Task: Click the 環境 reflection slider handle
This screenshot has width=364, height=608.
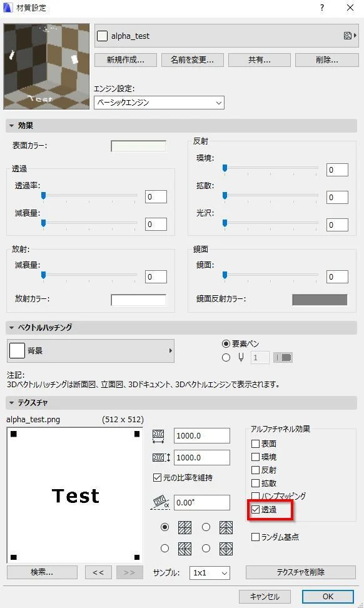Action: click(225, 168)
